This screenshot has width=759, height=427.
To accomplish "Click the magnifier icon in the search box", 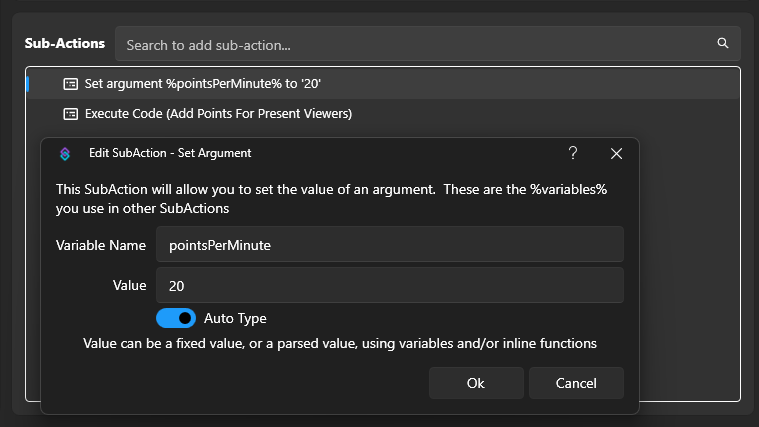I will click(722, 44).
